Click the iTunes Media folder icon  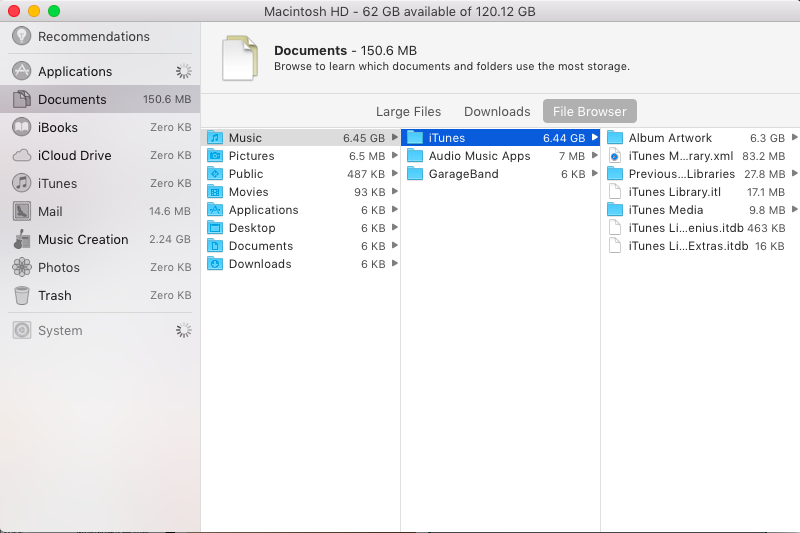tap(615, 210)
